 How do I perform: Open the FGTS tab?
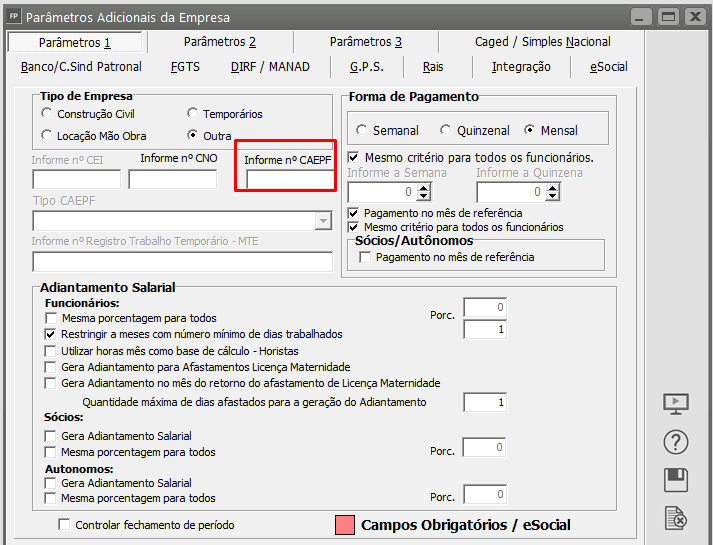185,67
